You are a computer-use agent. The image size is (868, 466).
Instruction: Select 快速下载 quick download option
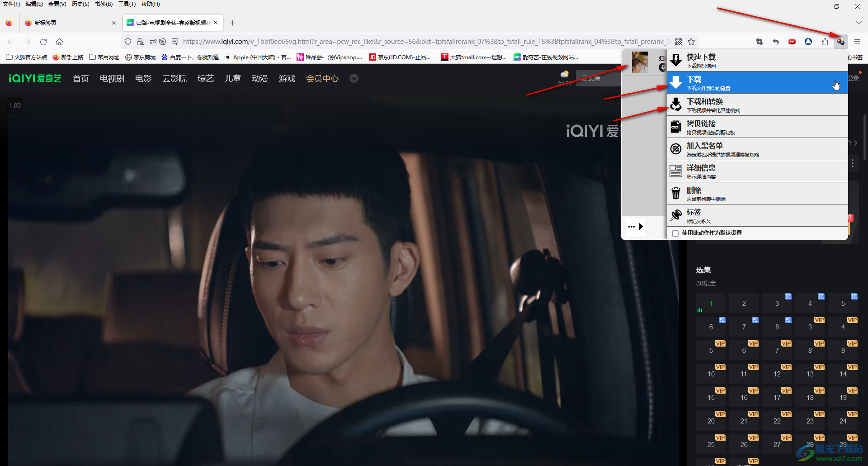(757, 60)
